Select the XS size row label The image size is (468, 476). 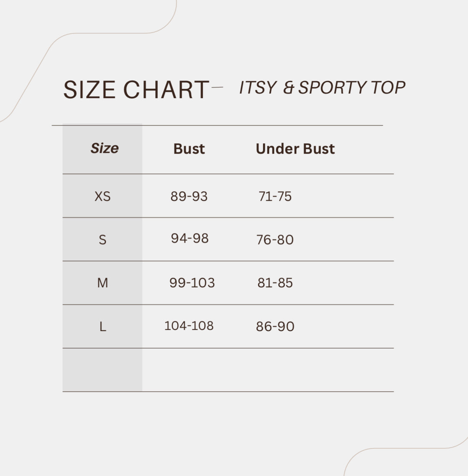(x=102, y=196)
